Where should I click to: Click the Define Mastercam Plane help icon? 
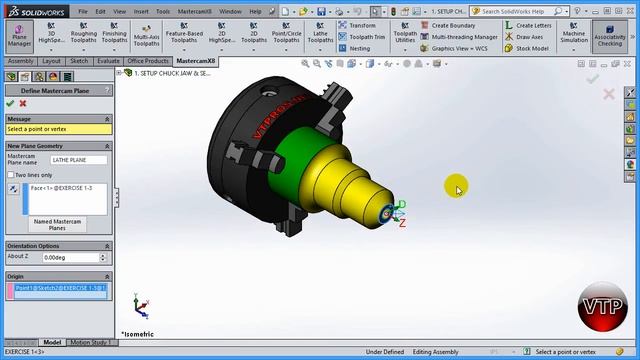coord(107,91)
